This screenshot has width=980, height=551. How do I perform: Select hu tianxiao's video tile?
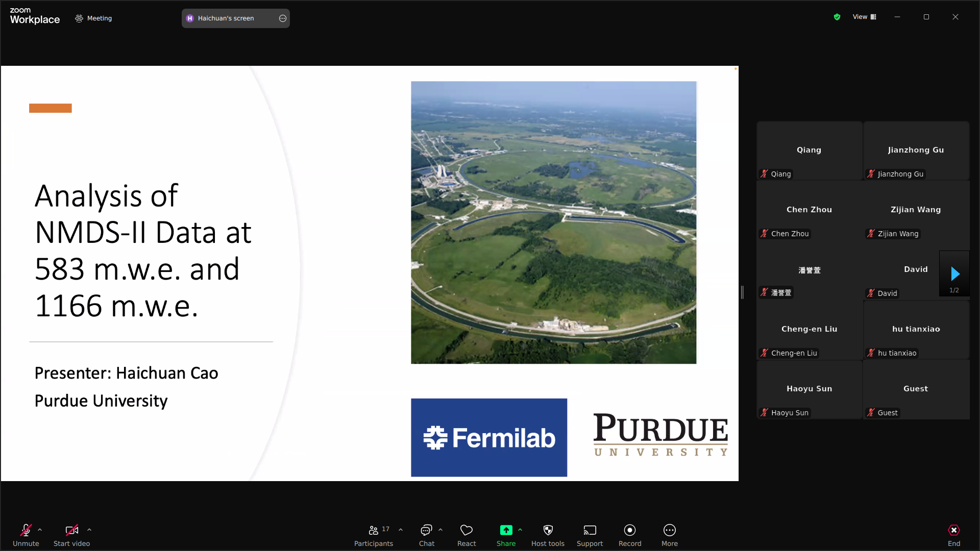(916, 330)
